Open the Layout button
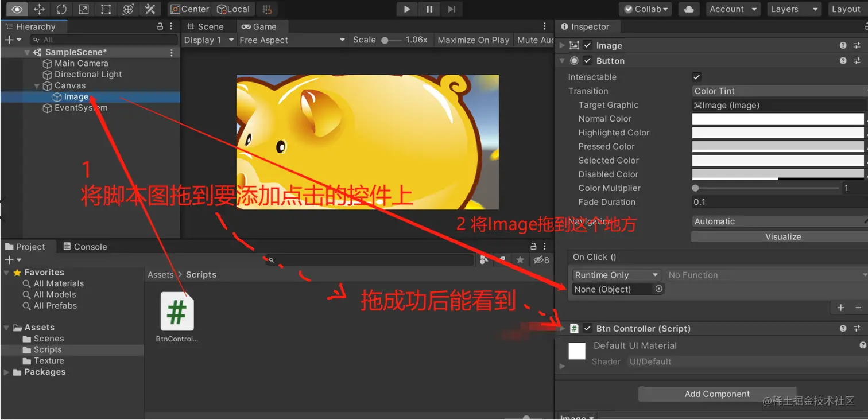Image resolution: width=868 pixels, height=420 pixels. 846,9
